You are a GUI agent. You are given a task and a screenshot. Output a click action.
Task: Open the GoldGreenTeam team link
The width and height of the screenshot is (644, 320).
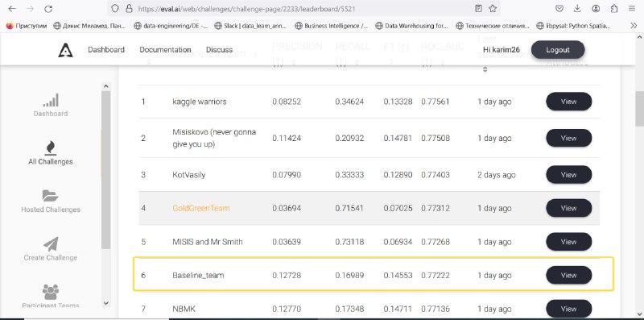tap(201, 208)
